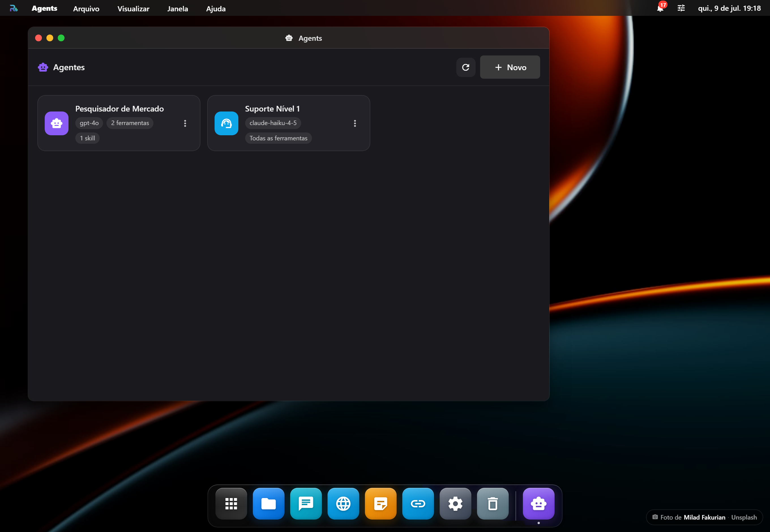770x532 pixels.
Task: Open the trash in dock
Action: coord(493,504)
